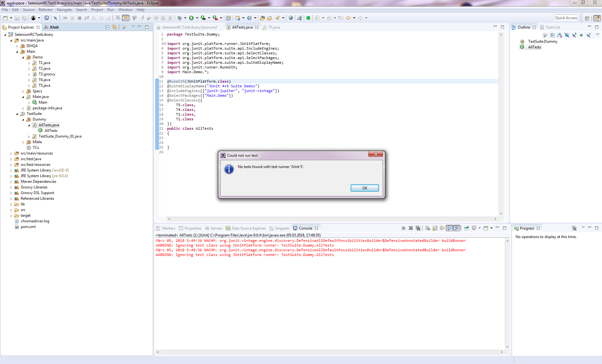Toggle Link with Editor in Project Explorer
Viewport: 602px width, 364px height.
114,27
